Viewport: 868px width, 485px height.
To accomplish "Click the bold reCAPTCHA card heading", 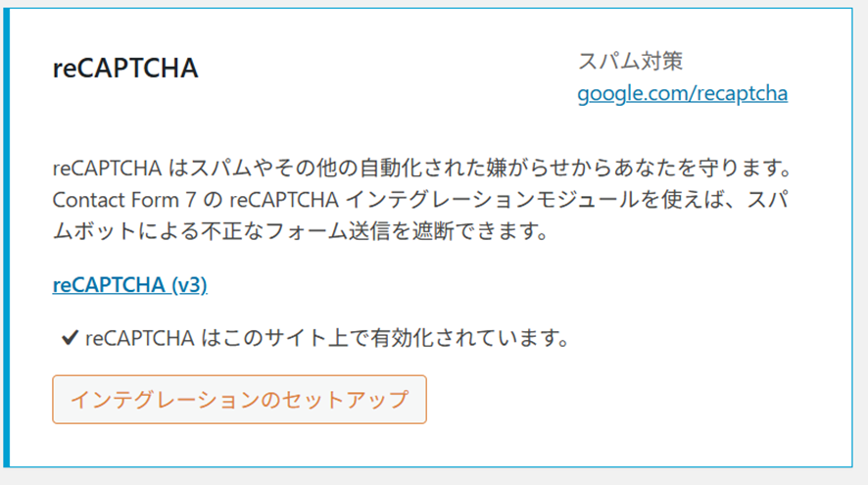I will tap(125, 70).
